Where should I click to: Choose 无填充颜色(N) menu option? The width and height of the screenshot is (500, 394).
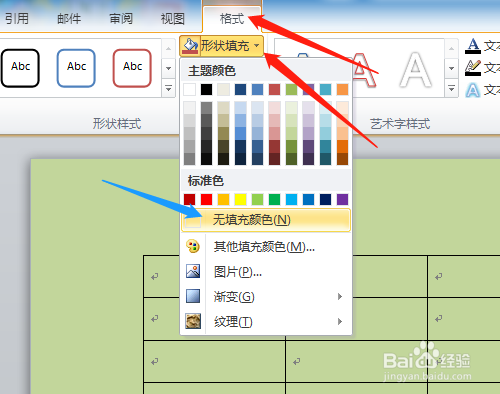coord(266,220)
